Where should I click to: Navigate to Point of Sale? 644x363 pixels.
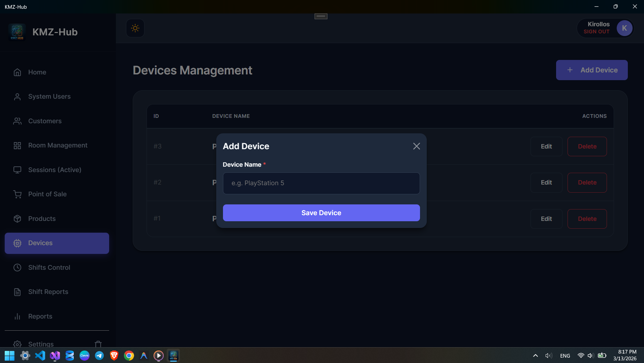[47, 194]
